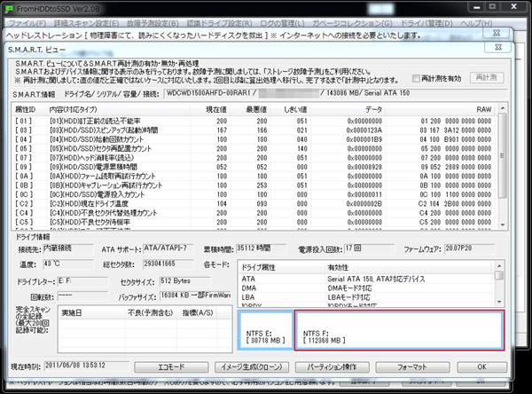The height and width of the screenshot is (394, 532).
Task: Click drive attribute list scroll up arrow
Action: point(499,266)
